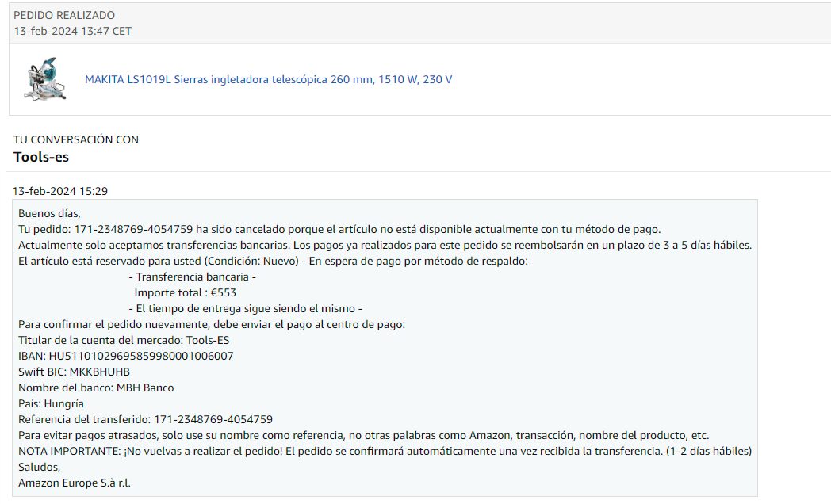Viewport: 831px width, 504px height.
Task: Click the '- Transferencia bancaria -' line
Action: point(193,277)
